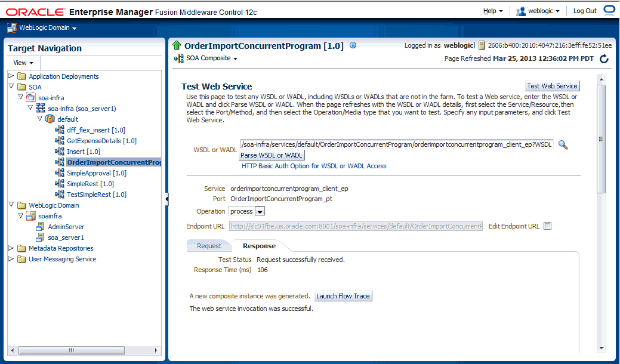Click the Log Out link

click(x=585, y=11)
